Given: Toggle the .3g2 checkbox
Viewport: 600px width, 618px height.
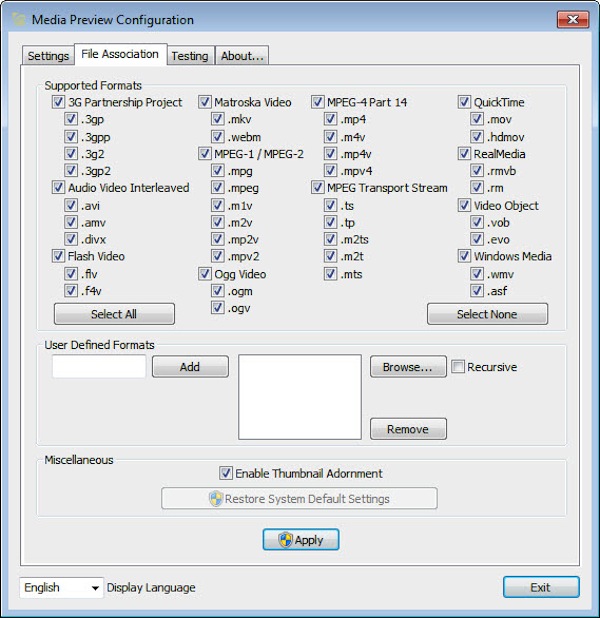Looking at the screenshot, I should pyautogui.click(x=71, y=154).
